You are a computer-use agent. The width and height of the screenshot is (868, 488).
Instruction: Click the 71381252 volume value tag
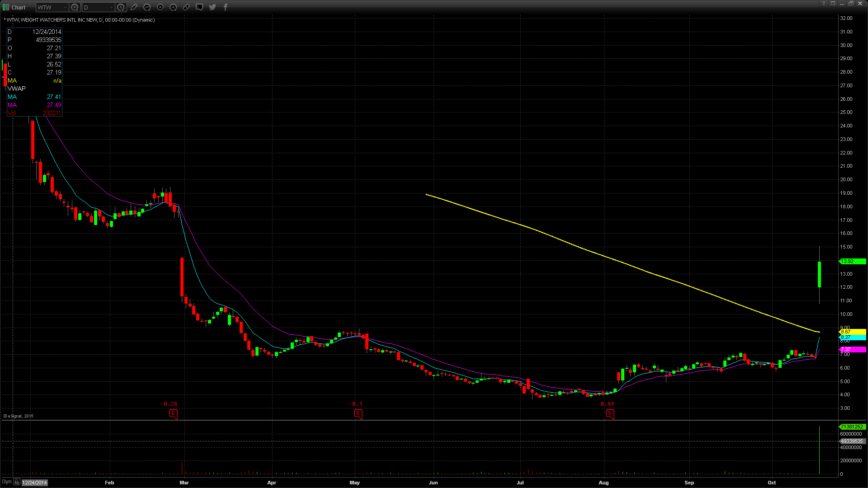(853, 427)
